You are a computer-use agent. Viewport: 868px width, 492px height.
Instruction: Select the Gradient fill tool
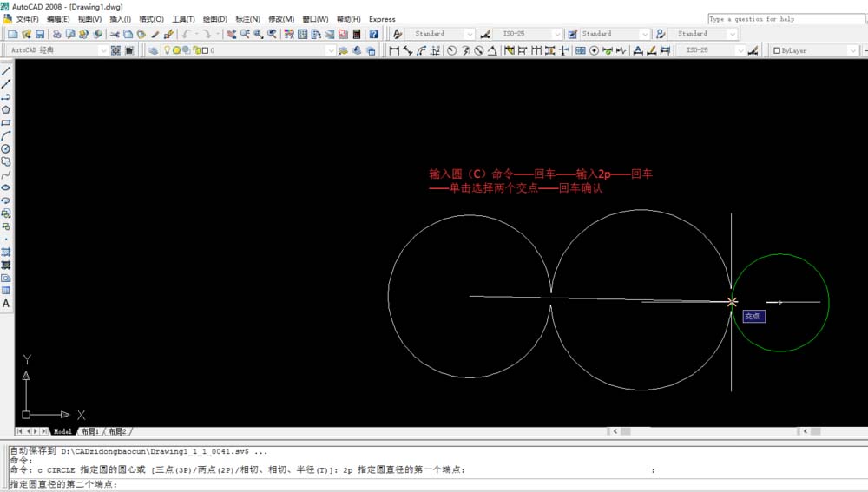coord(6,266)
